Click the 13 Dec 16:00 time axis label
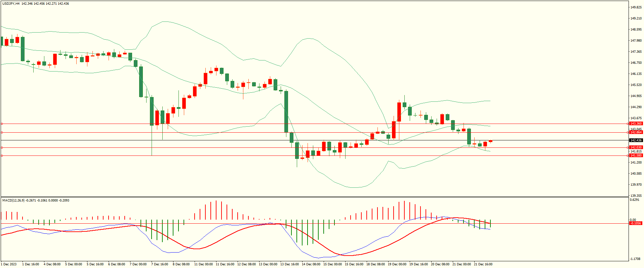This screenshot has height=268, width=644. coord(289,264)
